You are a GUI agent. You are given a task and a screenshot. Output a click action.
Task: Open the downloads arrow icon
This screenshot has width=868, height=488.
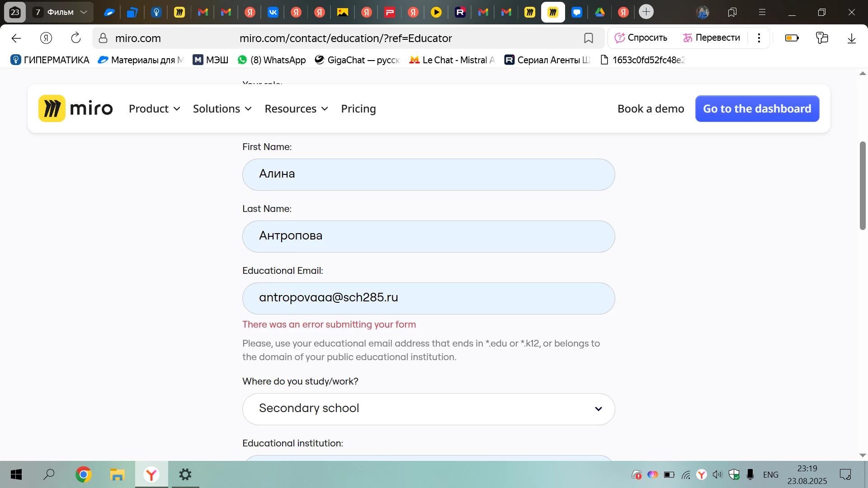pyautogui.click(x=852, y=38)
